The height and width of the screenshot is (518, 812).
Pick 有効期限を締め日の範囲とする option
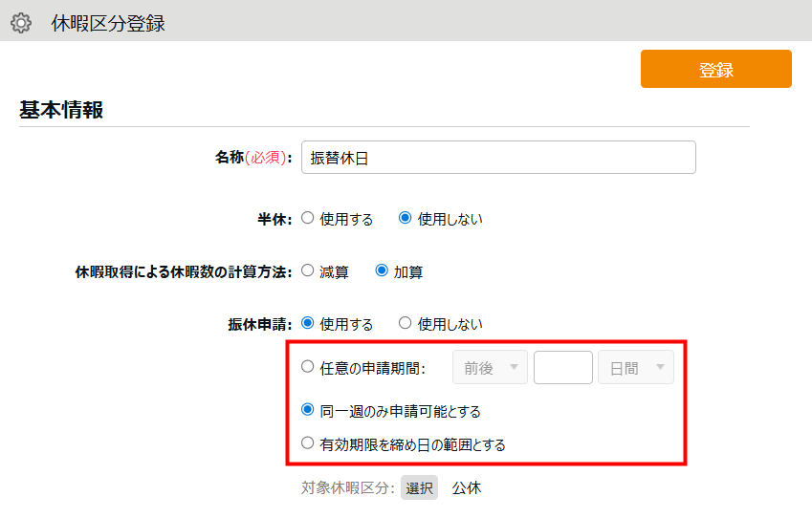coord(308,443)
